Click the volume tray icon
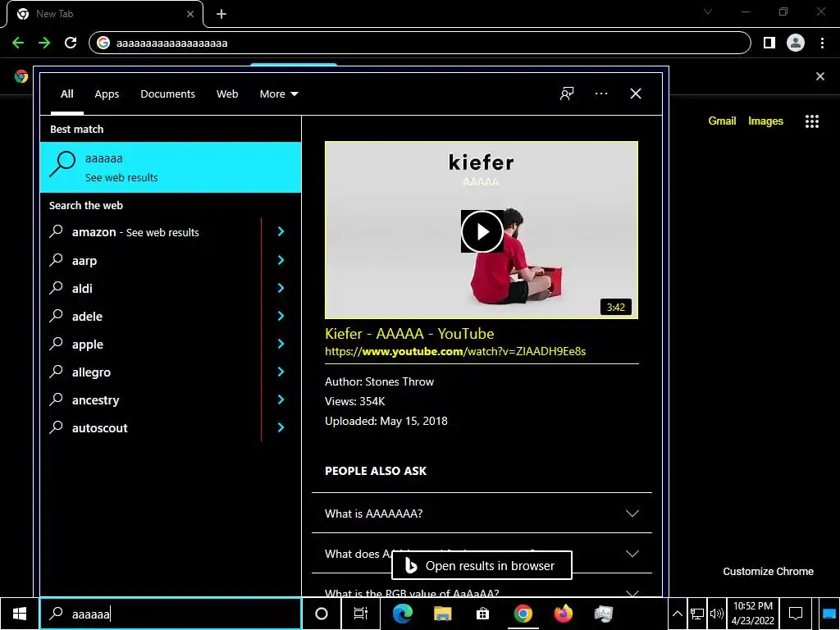840x630 pixels. click(717, 614)
